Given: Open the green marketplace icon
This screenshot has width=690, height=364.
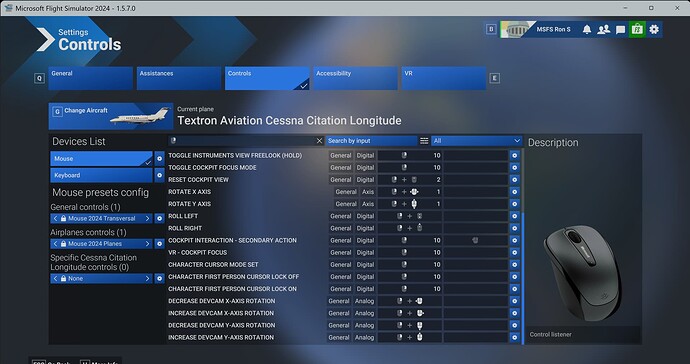Looking at the screenshot, I should click(637, 29).
